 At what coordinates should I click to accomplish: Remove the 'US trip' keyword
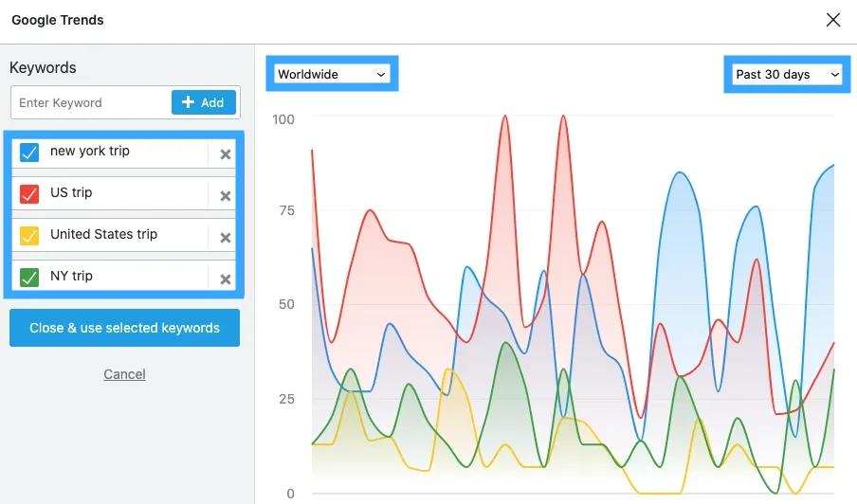pos(226,196)
